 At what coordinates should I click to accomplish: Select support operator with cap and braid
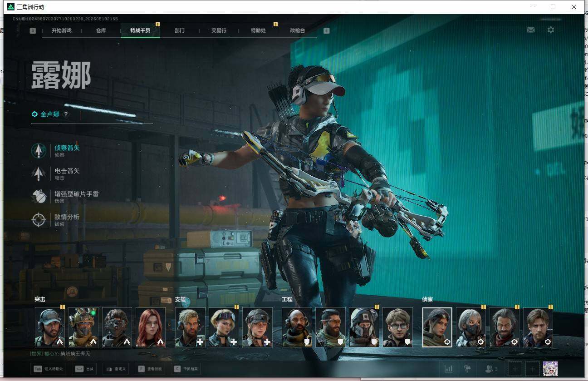257,327
